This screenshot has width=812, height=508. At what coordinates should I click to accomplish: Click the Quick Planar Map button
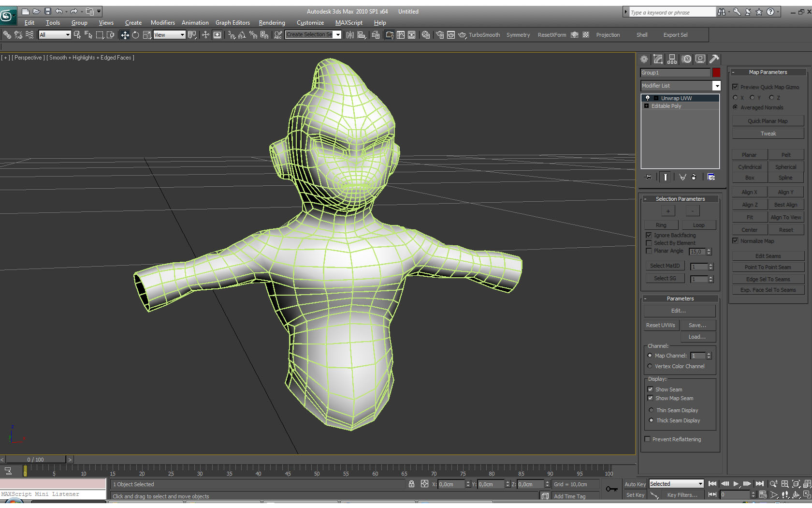tap(768, 120)
